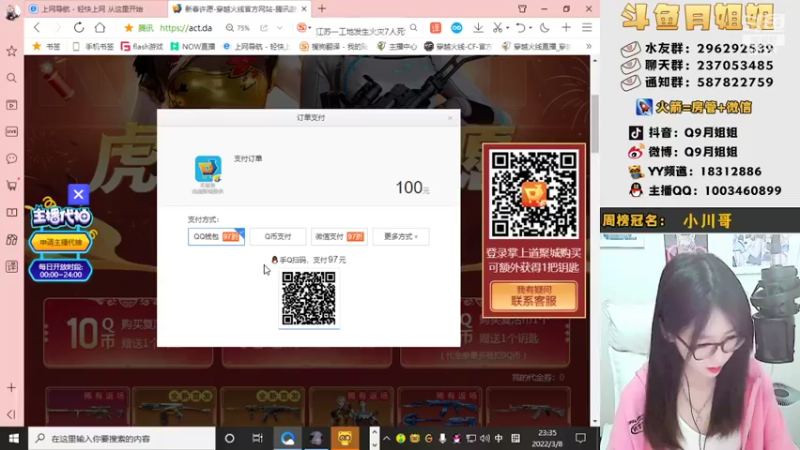Open the Windows Start menu
800x450 pixels.
(x=14, y=438)
